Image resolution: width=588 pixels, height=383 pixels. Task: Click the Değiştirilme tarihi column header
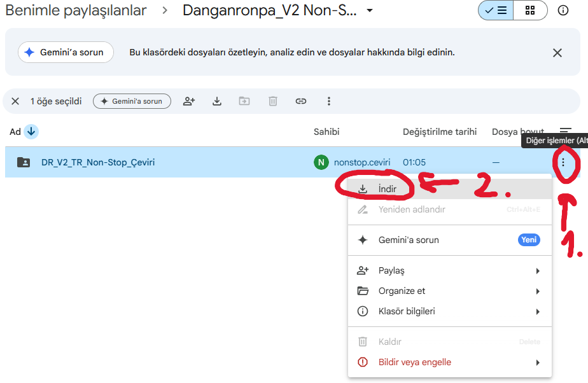(x=440, y=132)
